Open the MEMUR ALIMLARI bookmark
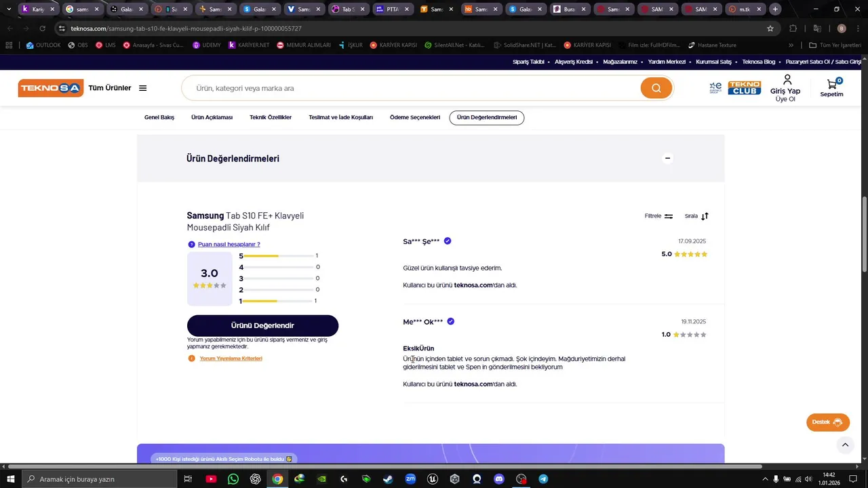This screenshot has height=488, width=868. point(304,45)
